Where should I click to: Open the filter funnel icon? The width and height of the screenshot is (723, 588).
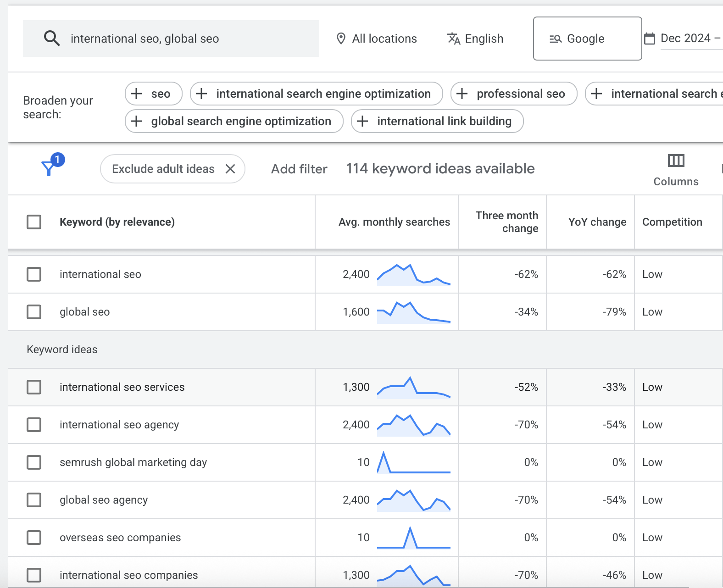[x=49, y=168]
